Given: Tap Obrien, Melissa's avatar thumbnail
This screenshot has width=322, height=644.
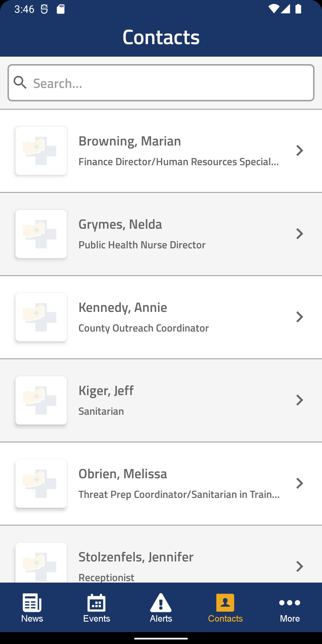Looking at the screenshot, I should coord(41,484).
